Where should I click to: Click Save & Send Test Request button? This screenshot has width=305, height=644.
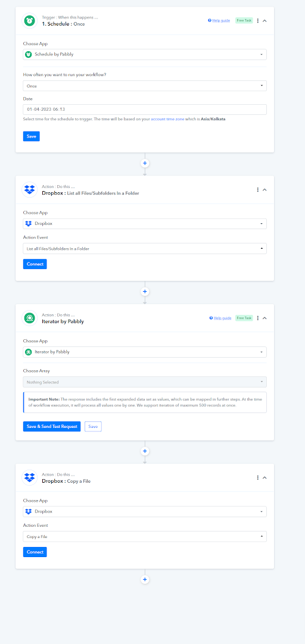click(52, 427)
